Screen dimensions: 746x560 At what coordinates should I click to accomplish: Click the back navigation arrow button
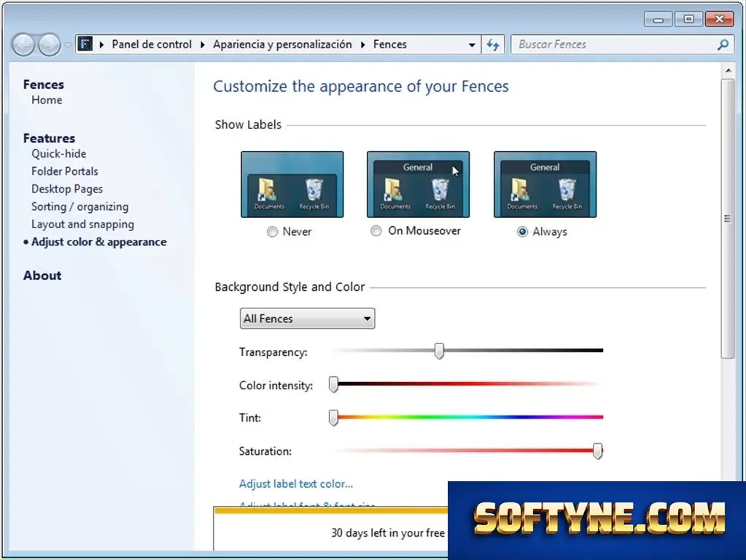[x=23, y=44]
